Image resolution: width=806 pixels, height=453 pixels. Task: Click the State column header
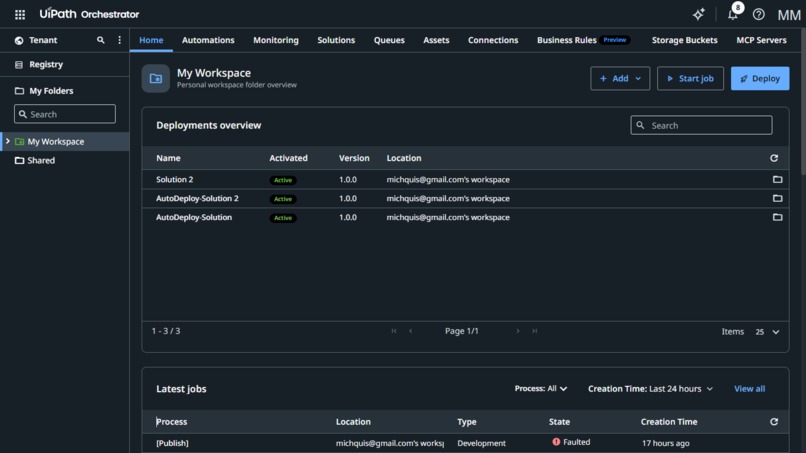coord(559,422)
